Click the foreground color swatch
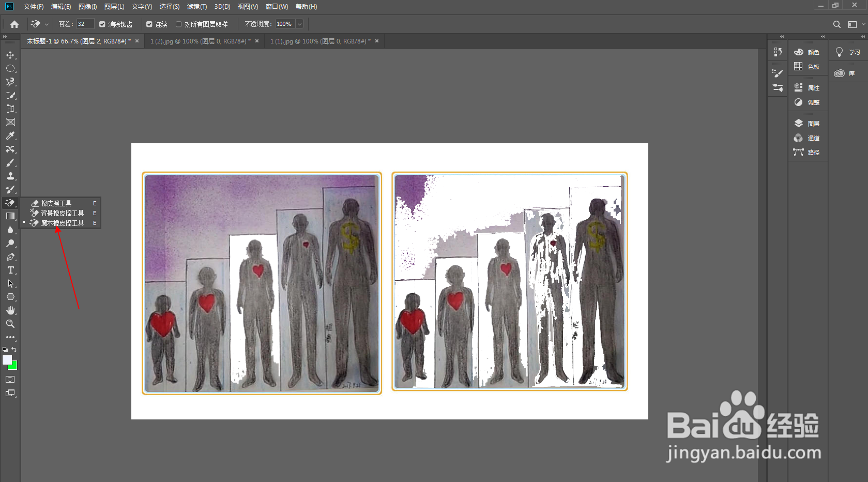Viewport: 868px width, 482px height. click(7, 359)
